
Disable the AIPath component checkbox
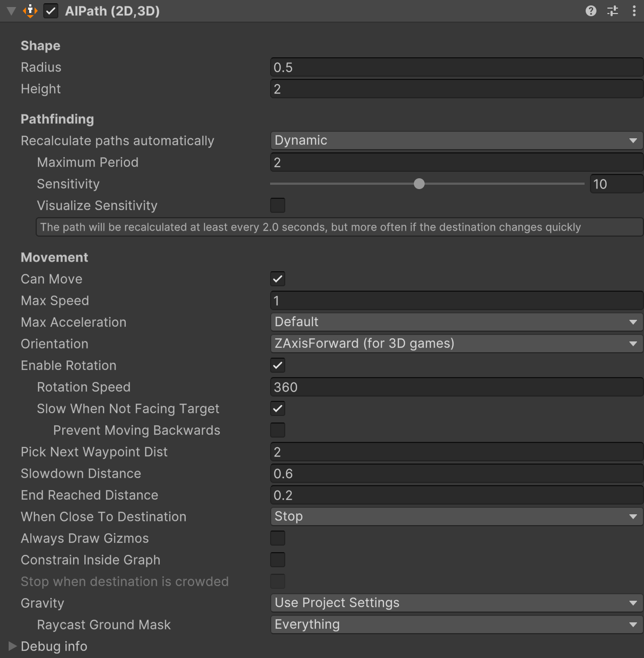(50, 11)
